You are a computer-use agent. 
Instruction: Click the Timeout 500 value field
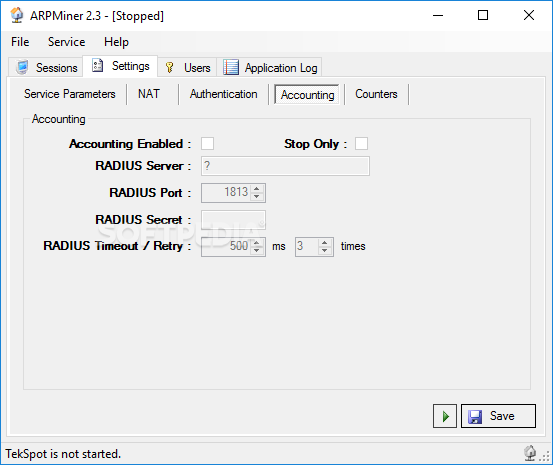(226, 246)
